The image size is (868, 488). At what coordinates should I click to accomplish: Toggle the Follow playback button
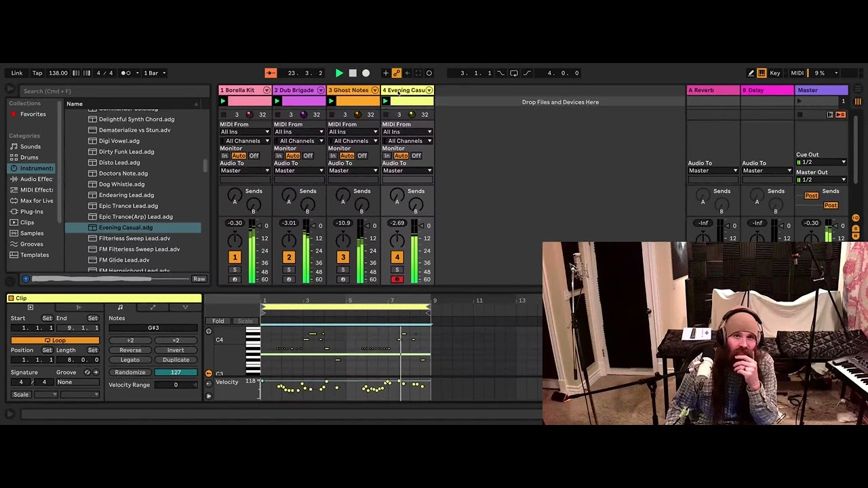[271, 73]
